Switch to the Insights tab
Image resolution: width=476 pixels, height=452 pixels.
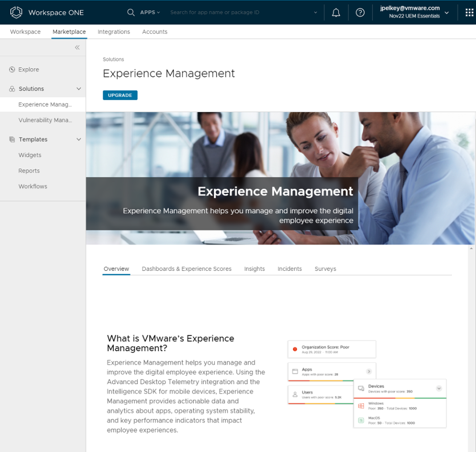254,269
